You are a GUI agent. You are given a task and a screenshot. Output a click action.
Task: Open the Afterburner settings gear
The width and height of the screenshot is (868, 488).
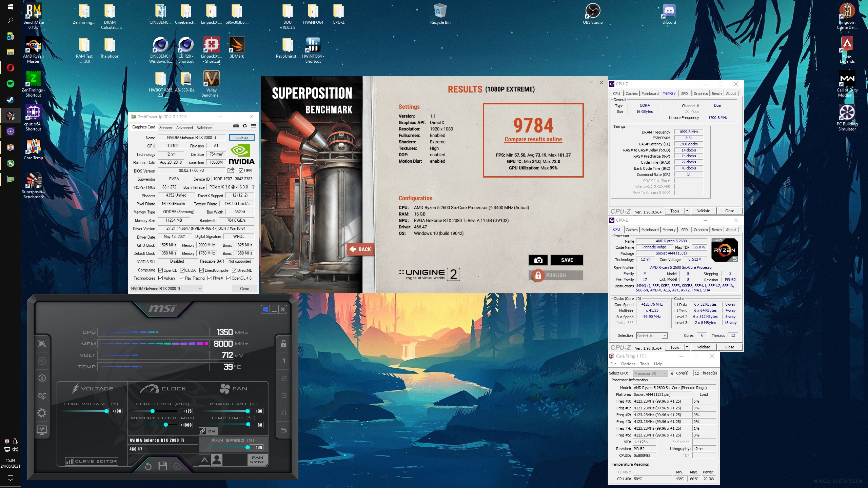point(42,413)
